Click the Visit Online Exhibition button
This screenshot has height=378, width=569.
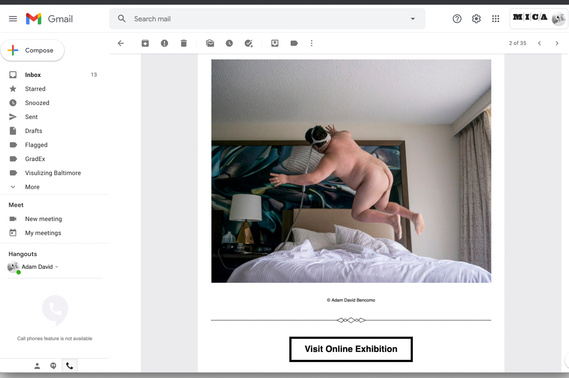pyautogui.click(x=351, y=349)
